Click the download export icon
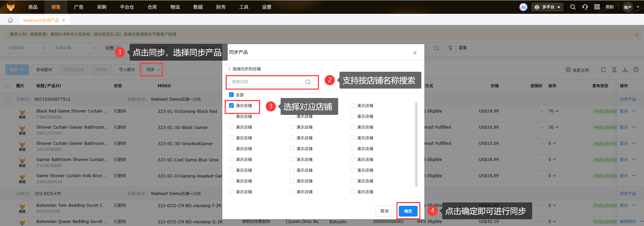Image resolution: width=644 pixels, height=226 pixels. click(x=625, y=70)
